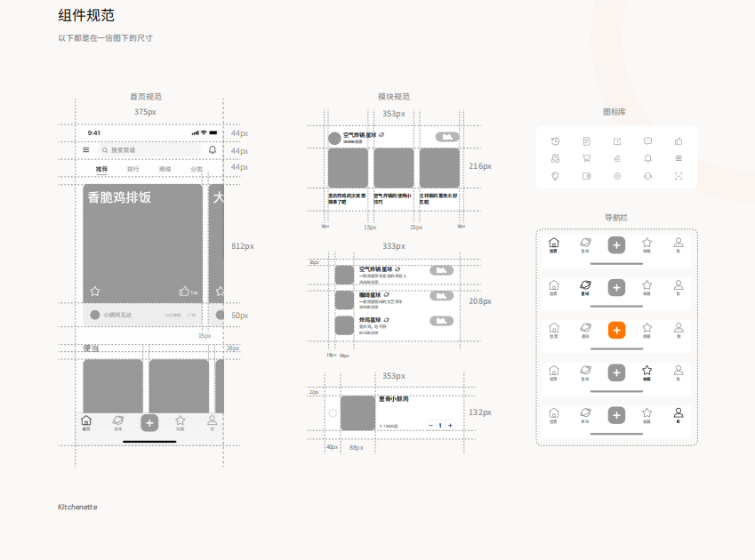The width and height of the screenshot is (755, 560).
Task: Click follow button on 空气炸锅星球 list row
Action: coord(442,270)
